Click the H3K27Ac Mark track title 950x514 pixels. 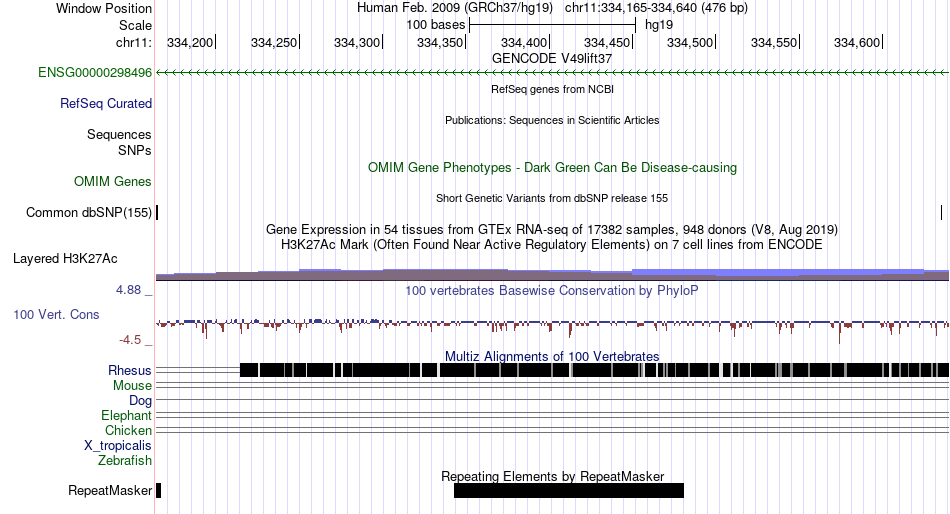pos(552,245)
